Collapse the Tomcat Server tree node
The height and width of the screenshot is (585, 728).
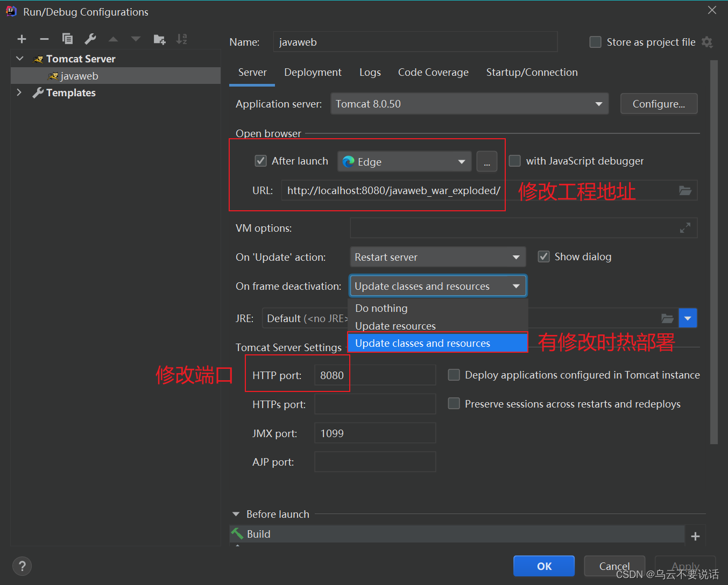[20, 59]
